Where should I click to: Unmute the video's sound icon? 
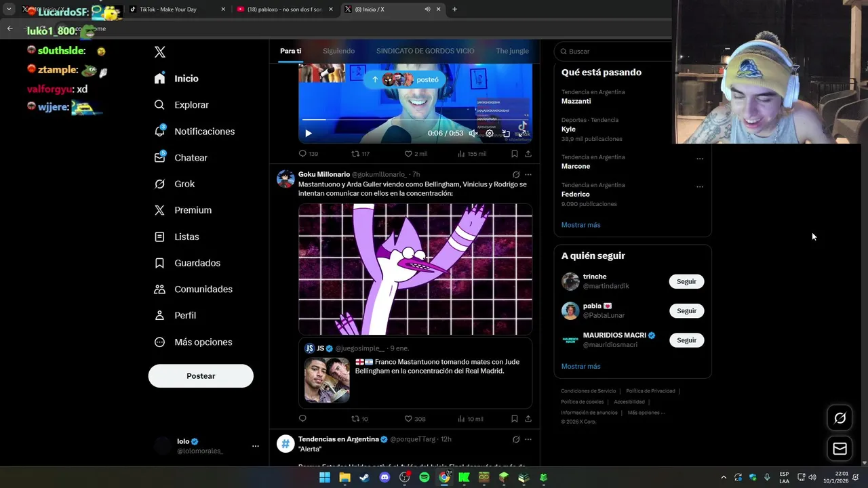tap(473, 134)
